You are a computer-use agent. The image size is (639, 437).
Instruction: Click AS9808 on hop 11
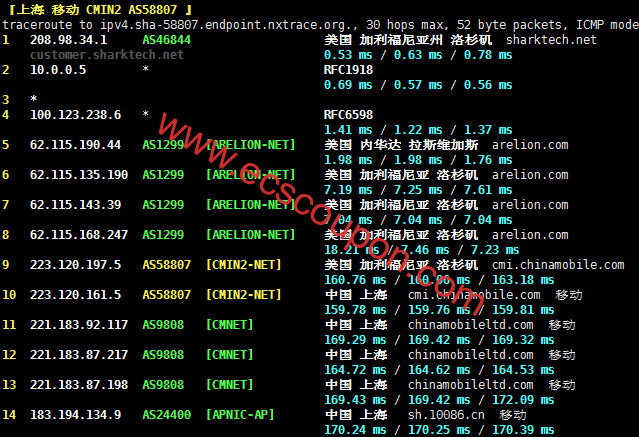click(x=163, y=325)
